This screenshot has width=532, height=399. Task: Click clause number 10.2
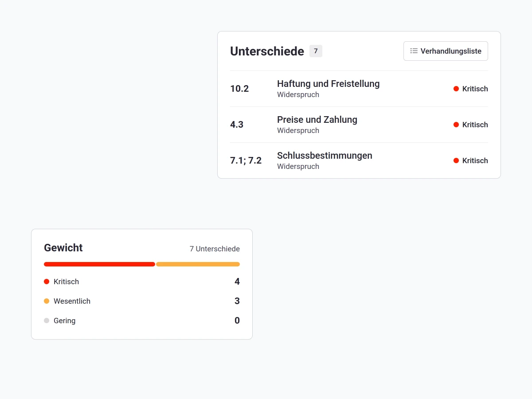click(x=239, y=89)
